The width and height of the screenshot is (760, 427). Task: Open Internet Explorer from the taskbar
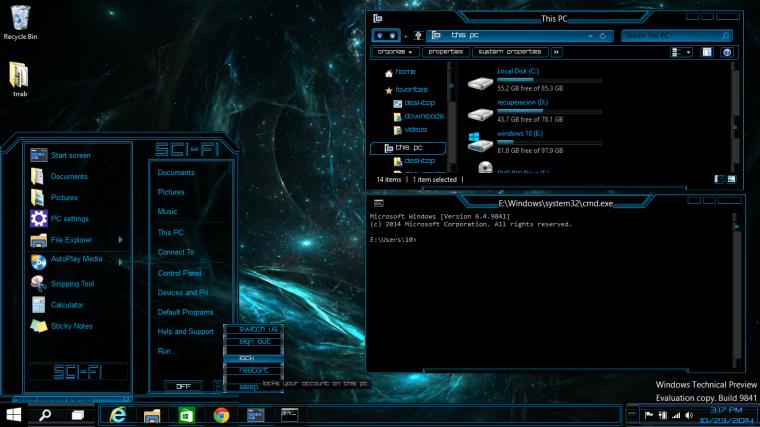coord(119,414)
